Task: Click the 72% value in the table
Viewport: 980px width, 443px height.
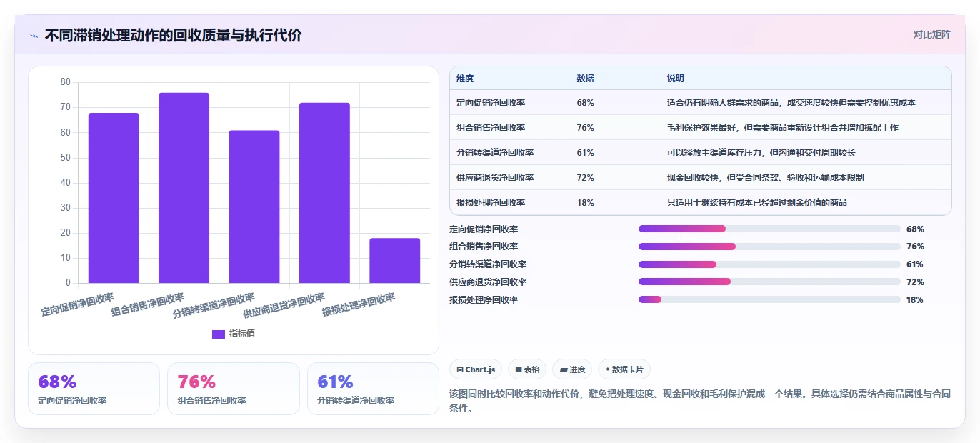Action: coord(585,178)
